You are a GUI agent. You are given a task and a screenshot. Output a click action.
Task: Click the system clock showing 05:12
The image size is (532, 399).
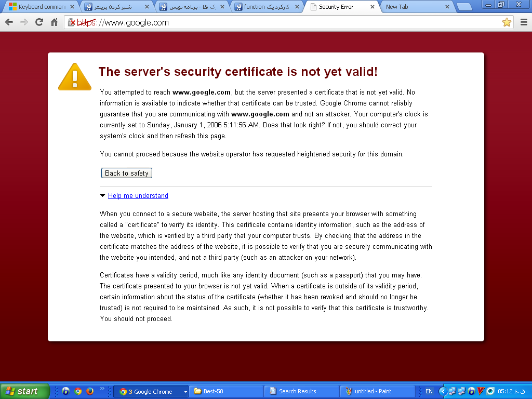click(x=511, y=391)
